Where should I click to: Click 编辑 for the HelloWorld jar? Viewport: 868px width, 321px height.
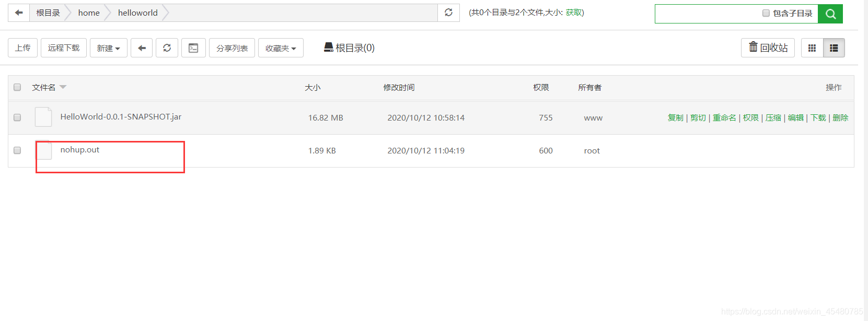coord(795,118)
